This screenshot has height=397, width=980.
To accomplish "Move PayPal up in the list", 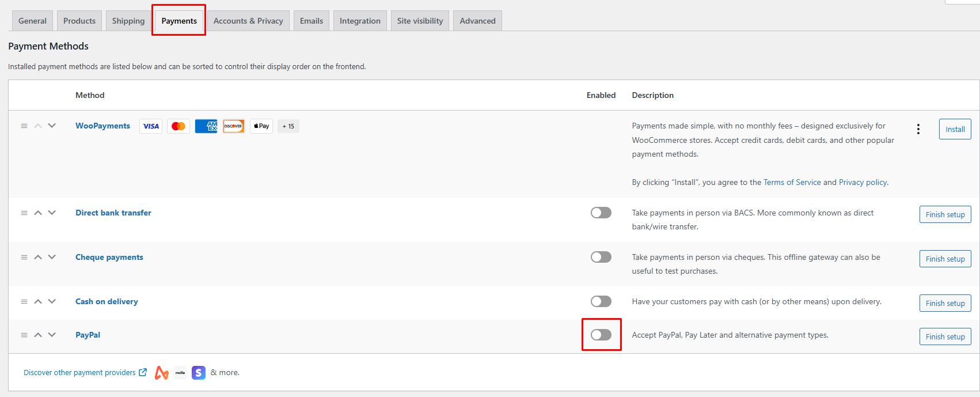I will click(x=38, y=335).
